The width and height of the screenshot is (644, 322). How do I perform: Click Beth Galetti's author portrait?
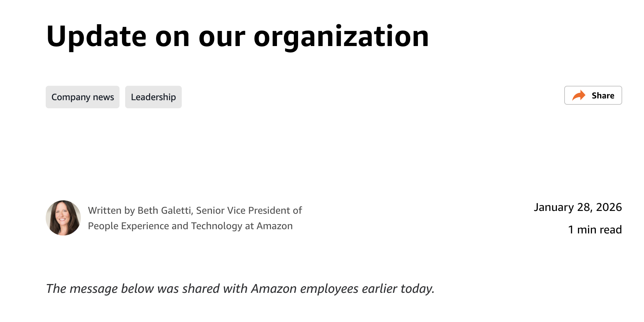click(x=63, y=218)
